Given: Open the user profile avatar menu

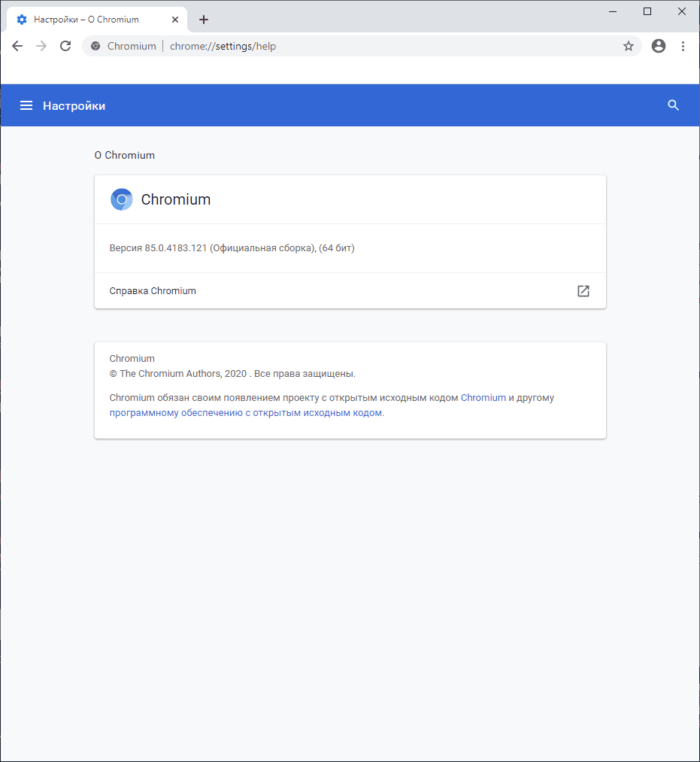Looking at the screenshot, I should pos(659,46).
